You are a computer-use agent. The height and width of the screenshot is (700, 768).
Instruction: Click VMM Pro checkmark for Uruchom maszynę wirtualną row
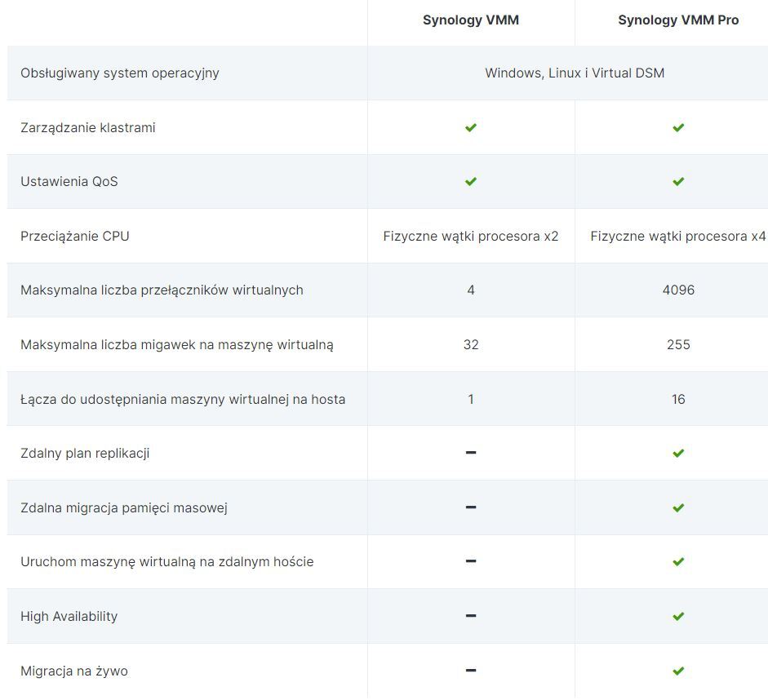(x=678, y=561)
